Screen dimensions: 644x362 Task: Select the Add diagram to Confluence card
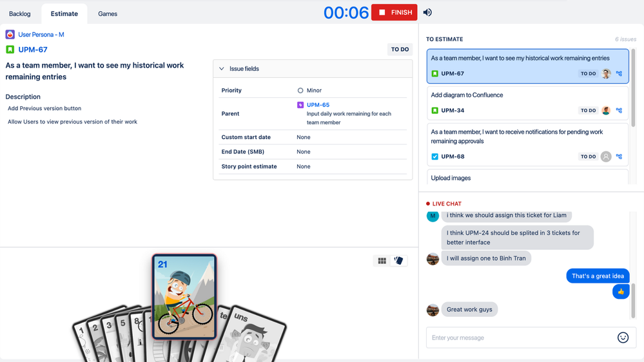point(528,103)
